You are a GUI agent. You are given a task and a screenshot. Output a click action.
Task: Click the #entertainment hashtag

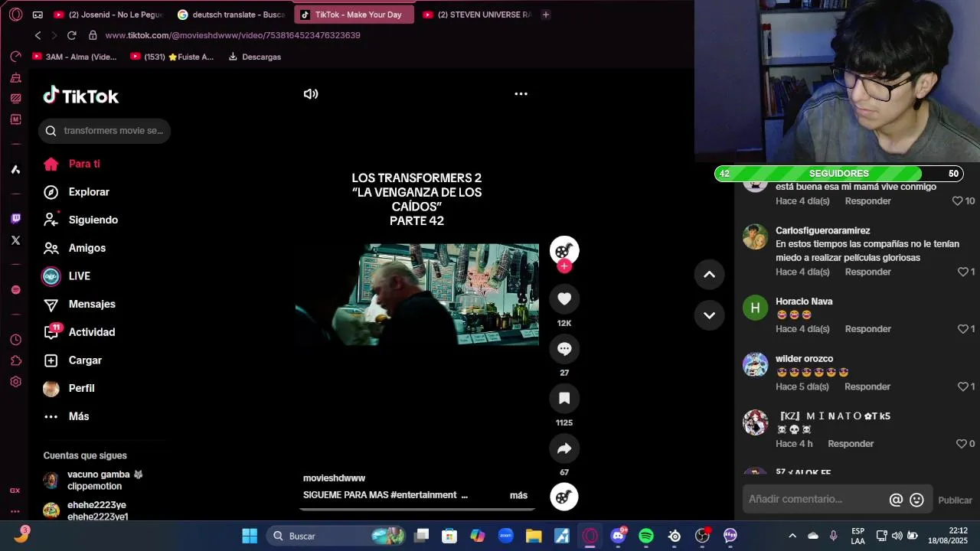(423, 495)
